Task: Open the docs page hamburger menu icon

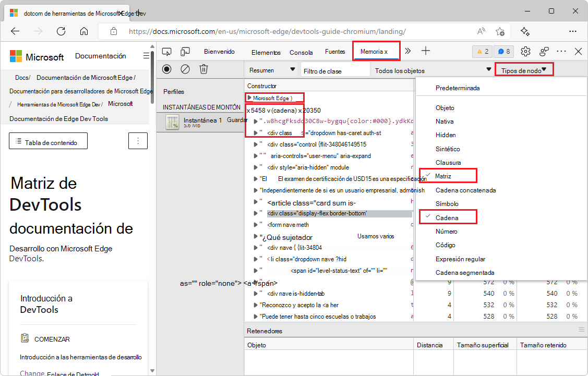Action: (x=146, y=56)
